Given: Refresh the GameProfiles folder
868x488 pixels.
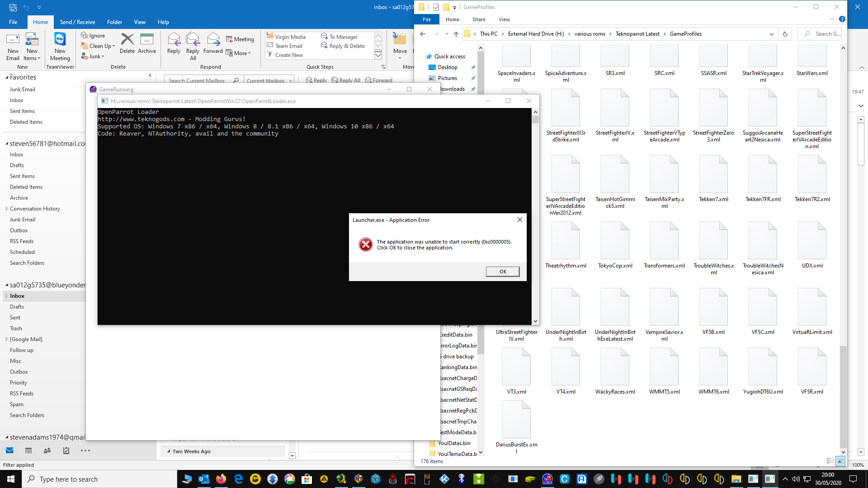Looking at the screenshot, I should pyautogui.click(x=785, y=34).
